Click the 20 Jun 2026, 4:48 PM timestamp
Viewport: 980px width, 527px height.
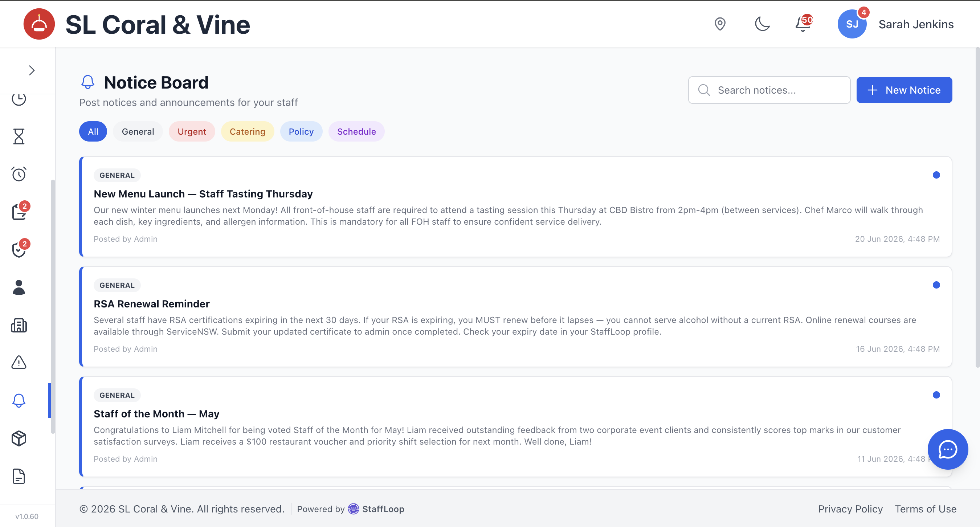[x=898, y=239]
